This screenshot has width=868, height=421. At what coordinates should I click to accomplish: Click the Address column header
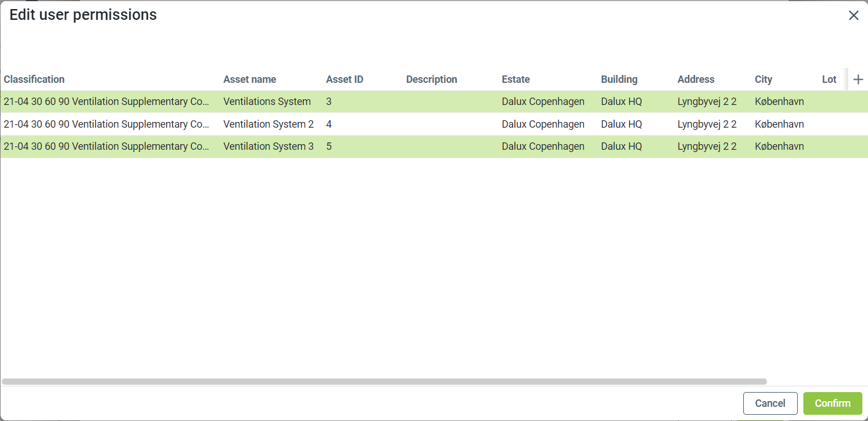(x=696, y=79)
